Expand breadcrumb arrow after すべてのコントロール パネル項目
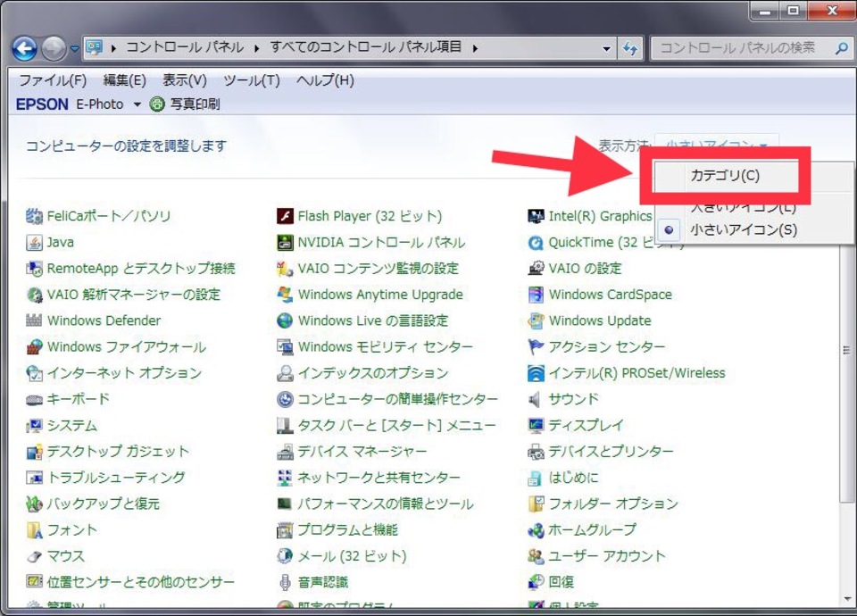 tap(475, 48)
